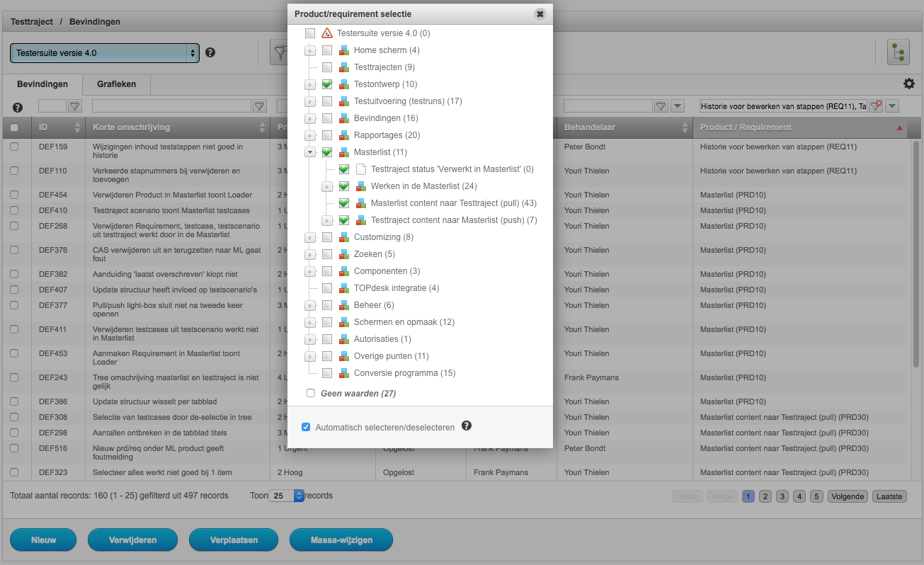Expand Testtraject content naar Masterlist (push) node
Screen dimensions: 924x565
(327, 220)
